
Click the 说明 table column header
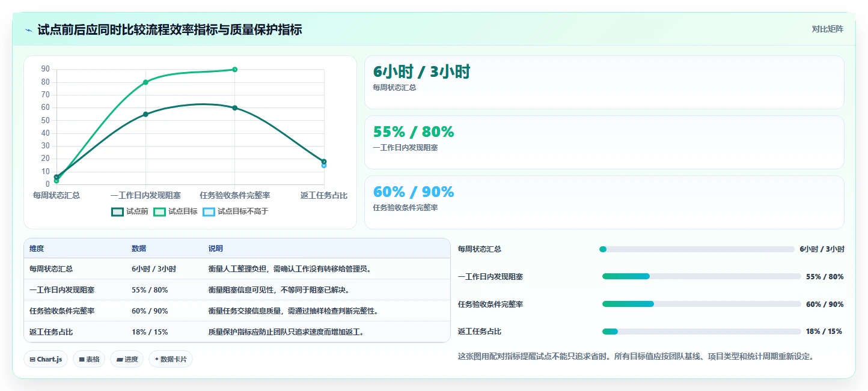tap(216, 249)
